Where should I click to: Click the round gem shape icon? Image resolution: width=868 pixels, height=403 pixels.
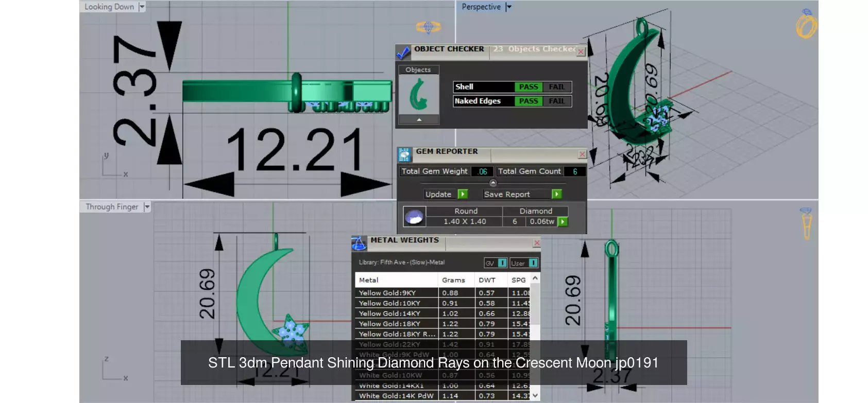tap(414, 217)
